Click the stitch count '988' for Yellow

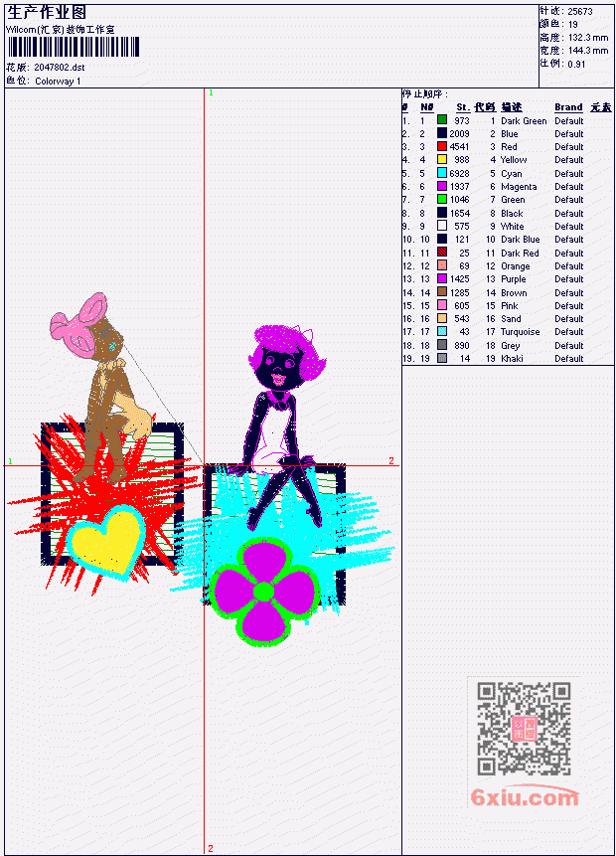tap(462, 159)
